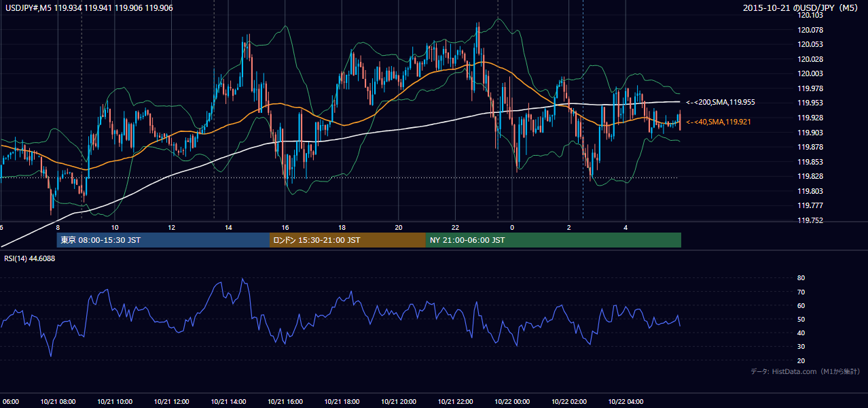This screenshot has height=408, width=868.
Task: Click RSI scale value 20
Action: [801, 360]
